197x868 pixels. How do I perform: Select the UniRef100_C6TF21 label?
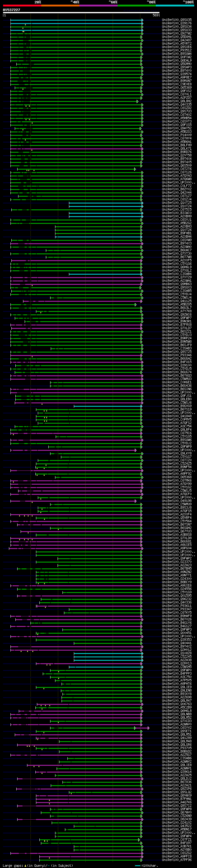[177, 839]
